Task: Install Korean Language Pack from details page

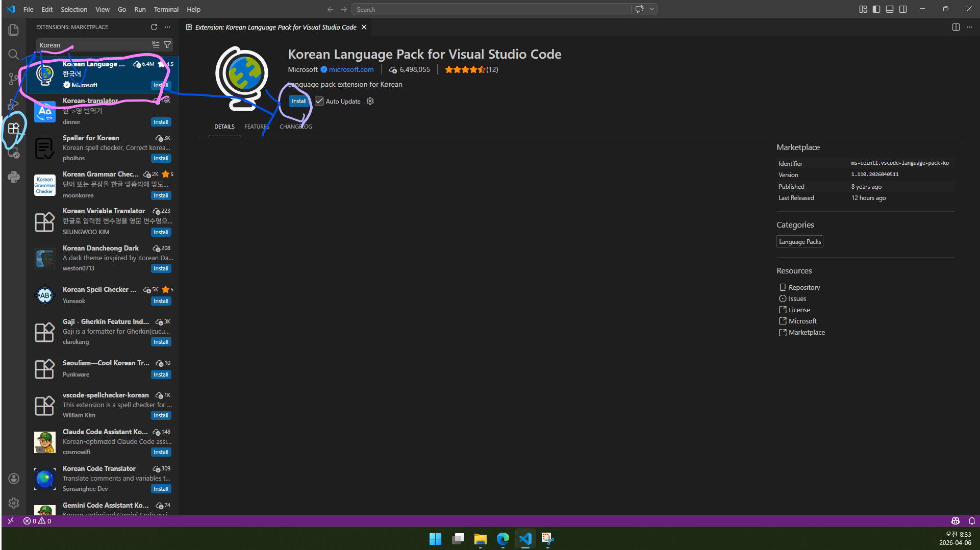Action: [x=299, y=101]
